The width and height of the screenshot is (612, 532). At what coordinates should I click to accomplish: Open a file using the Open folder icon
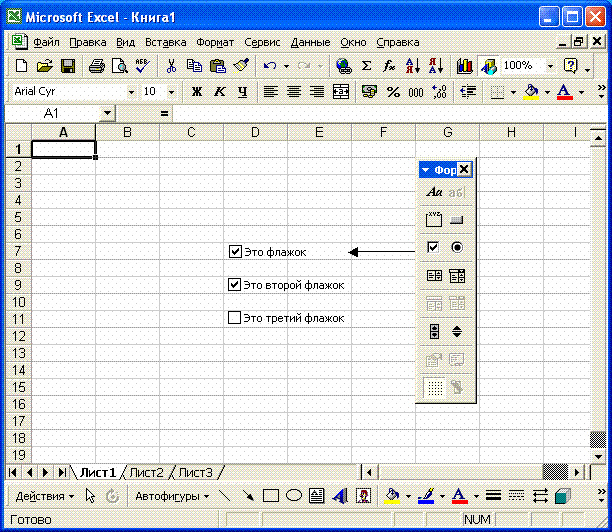coord(44,66)
